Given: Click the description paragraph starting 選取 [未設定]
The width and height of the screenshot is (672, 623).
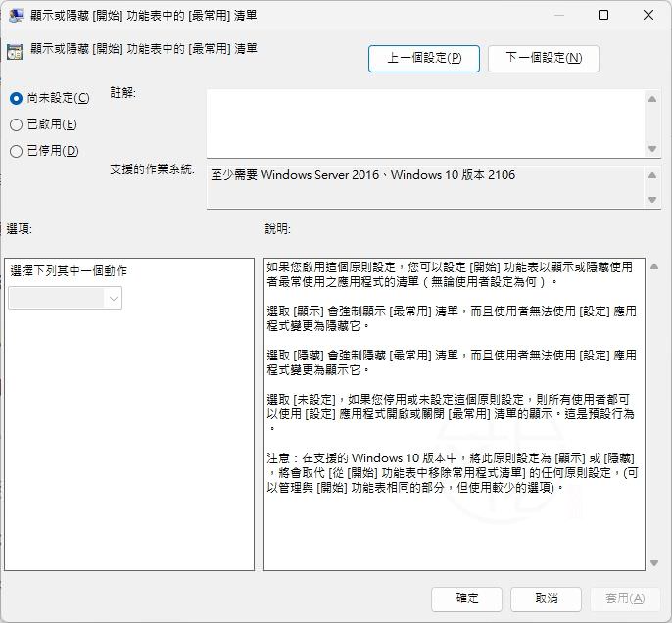Looking at the screenshot, I should coord(451,413).
